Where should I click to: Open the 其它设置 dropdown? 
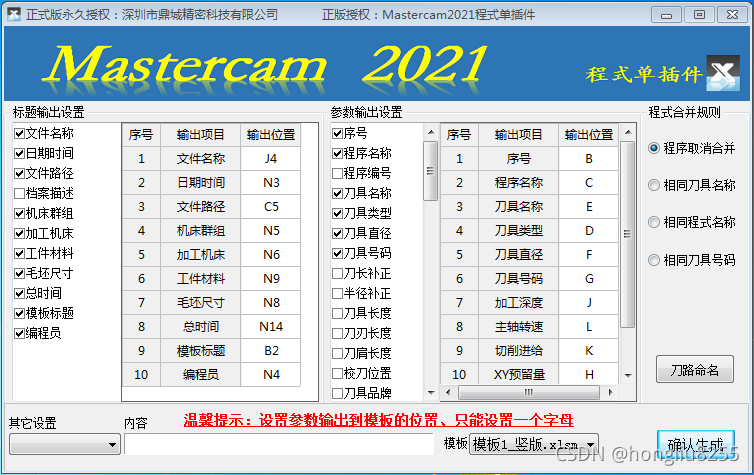64,444
